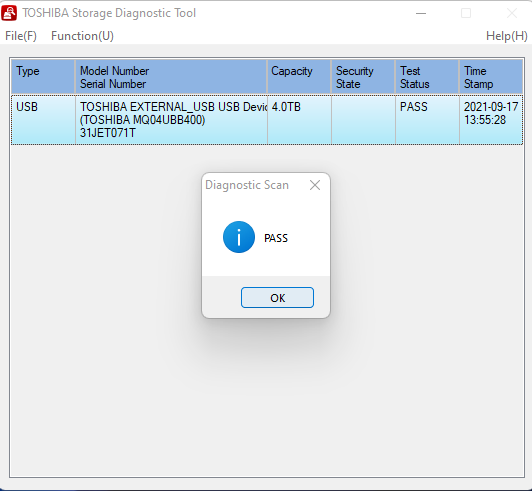532x491 pixels.
Task: Open the Function(U) menu
Action: 82,36
